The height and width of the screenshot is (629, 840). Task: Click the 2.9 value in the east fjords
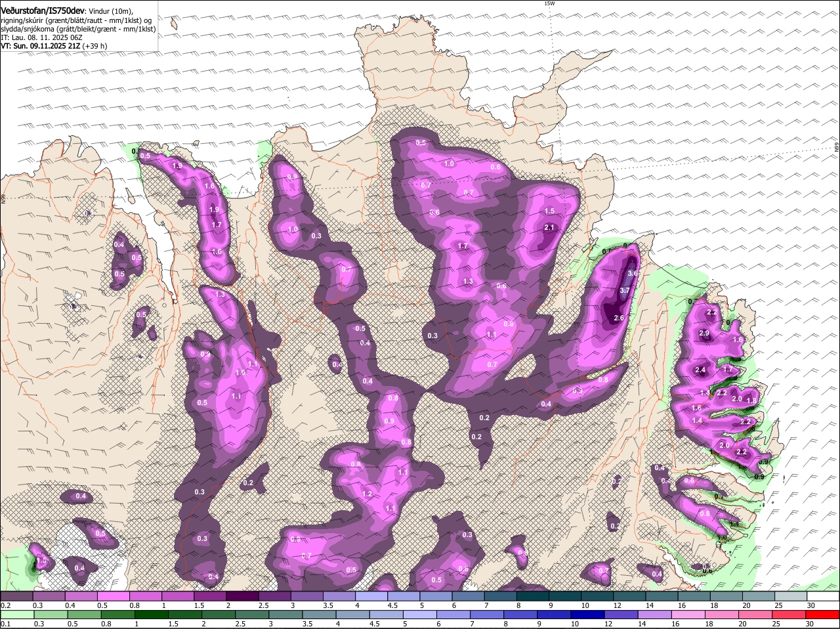(704, 334)
